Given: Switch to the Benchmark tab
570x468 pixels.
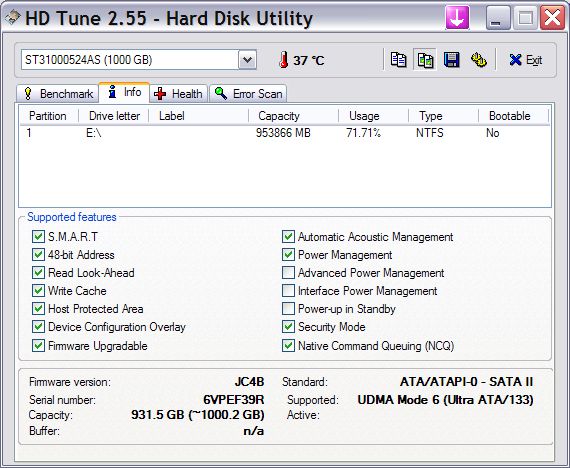Looking at the screenshot, I should [x=58, y=94].
